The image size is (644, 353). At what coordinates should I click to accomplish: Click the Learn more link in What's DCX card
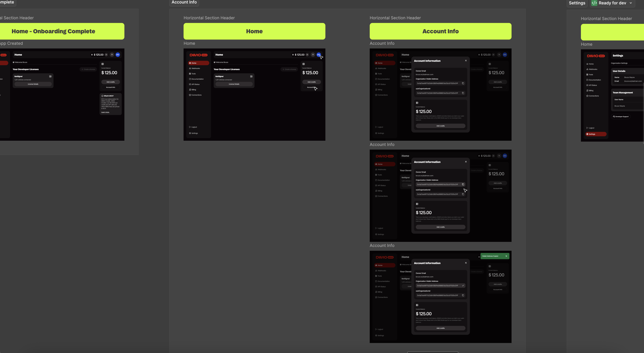pyautogui.click(x=105, y=112)
